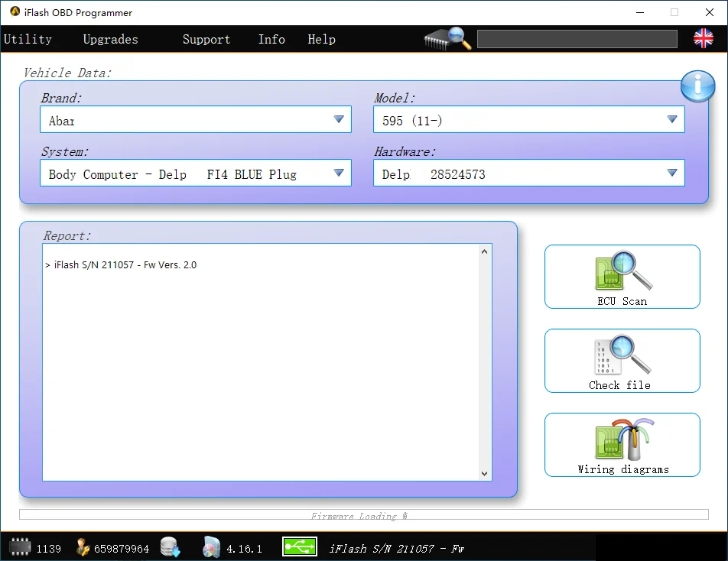728x561 pixels.
Task: Click the Report scrollbar down arrow
Action: coord(484,473)
